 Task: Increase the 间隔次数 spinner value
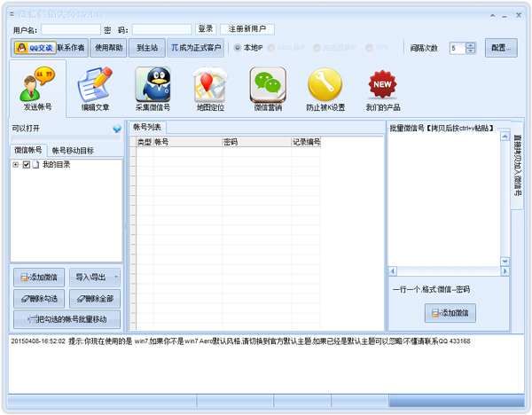coord(471,45)
